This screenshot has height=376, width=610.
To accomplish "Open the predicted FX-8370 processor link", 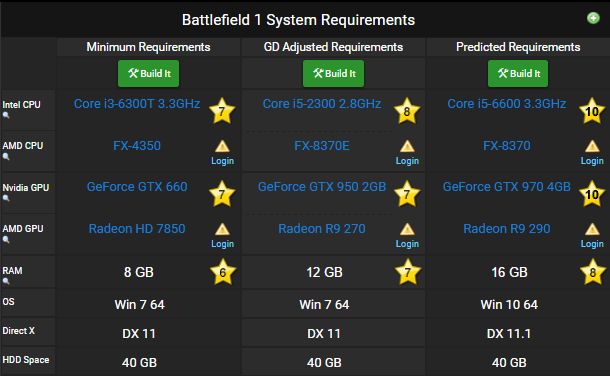I will 507,146.
